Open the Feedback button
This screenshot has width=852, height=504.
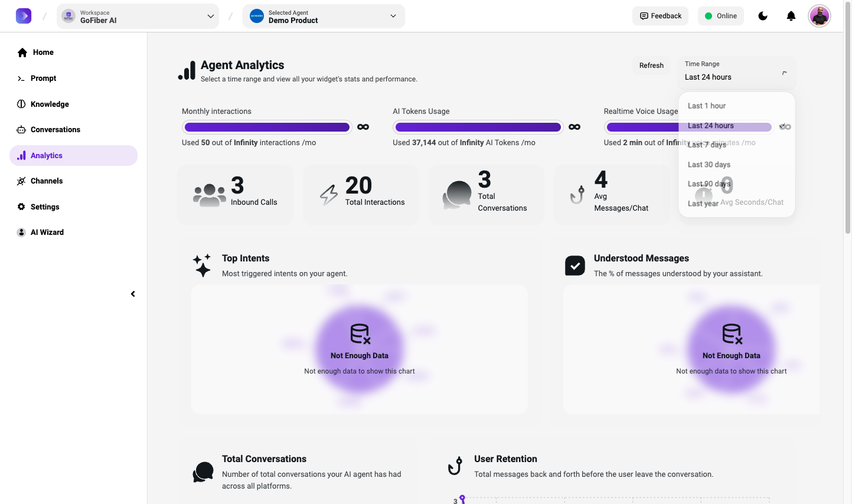pos(660,16)
